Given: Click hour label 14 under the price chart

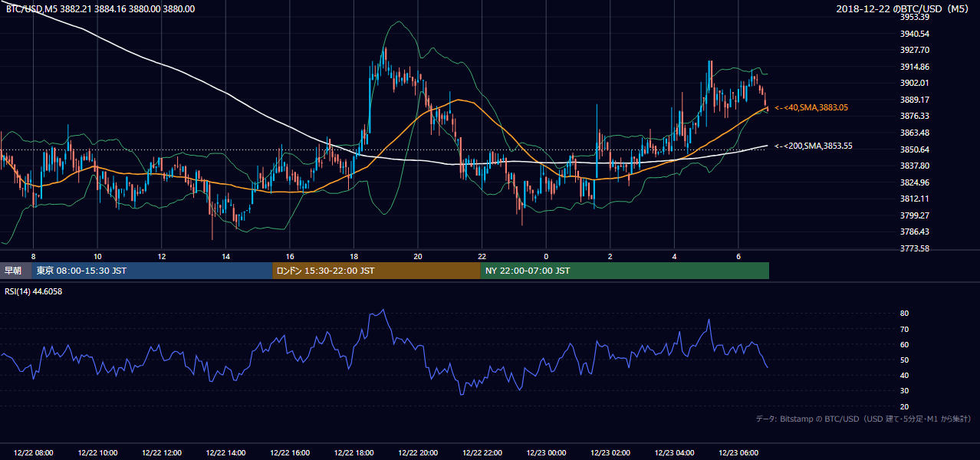Looking at the screenshot, I should [225, 256].
